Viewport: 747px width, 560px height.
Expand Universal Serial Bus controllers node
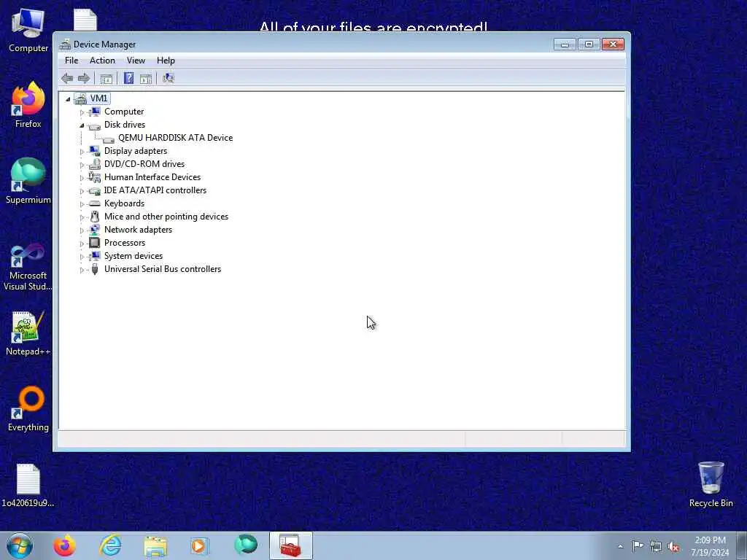[x=82, y=270]
